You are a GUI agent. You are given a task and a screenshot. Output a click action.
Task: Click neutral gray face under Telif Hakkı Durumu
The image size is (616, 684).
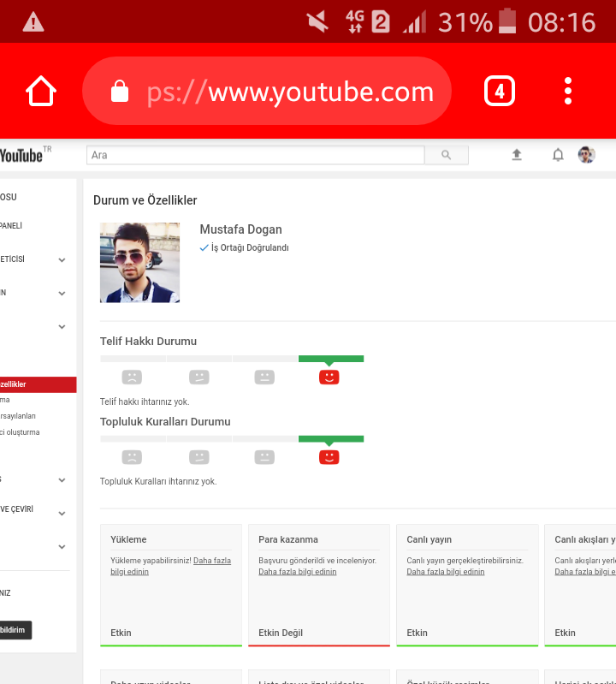264,377
